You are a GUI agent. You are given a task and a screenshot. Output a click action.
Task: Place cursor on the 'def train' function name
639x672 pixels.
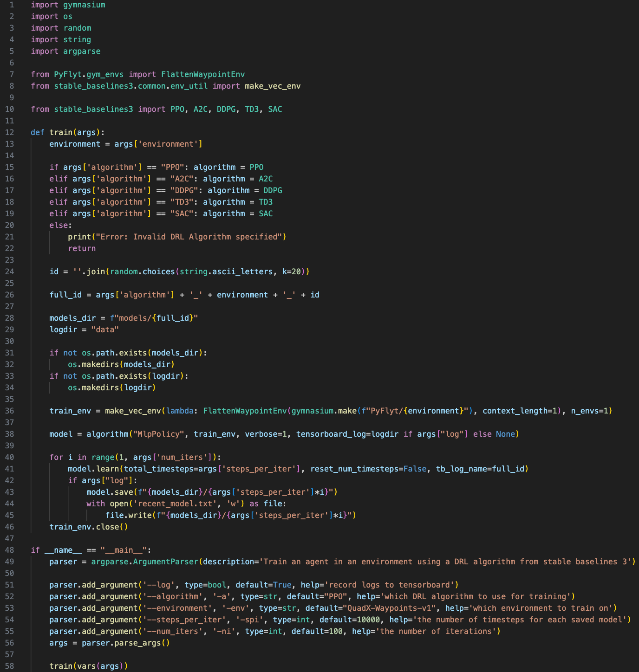coord(61,132)
